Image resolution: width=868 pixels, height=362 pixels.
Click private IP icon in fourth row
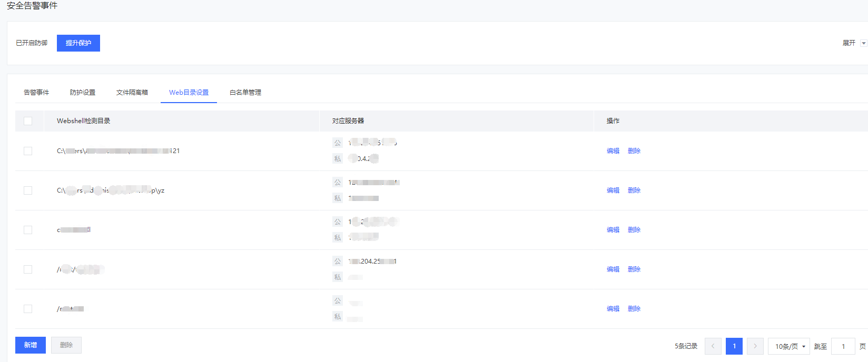(338, 277)
